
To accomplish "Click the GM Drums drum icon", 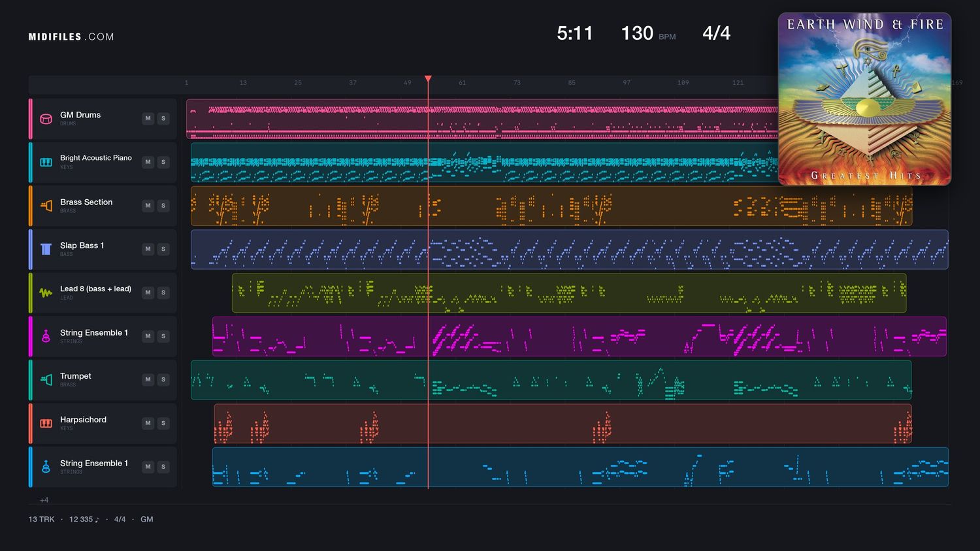I will (46, 119).
